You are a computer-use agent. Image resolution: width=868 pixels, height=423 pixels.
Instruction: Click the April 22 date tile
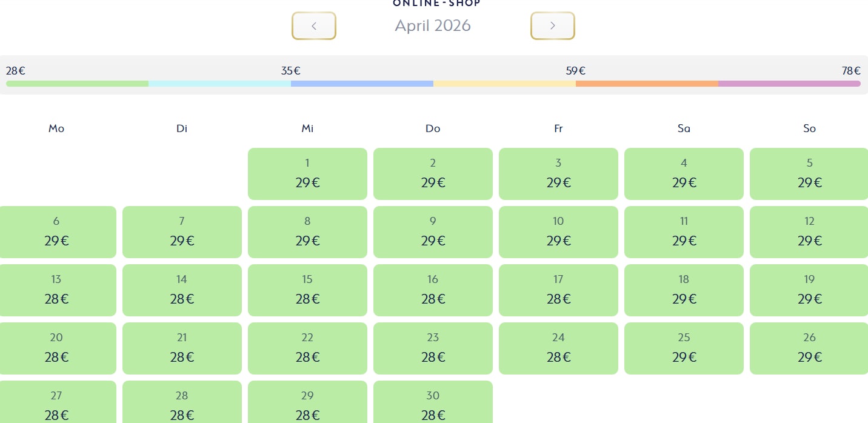pos(307,348)
